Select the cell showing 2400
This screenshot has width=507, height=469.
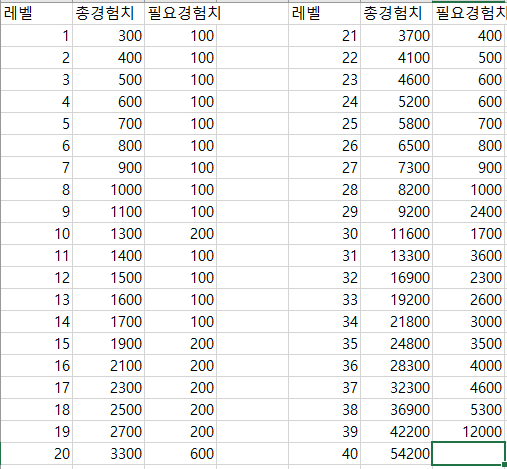coord(468,212)
